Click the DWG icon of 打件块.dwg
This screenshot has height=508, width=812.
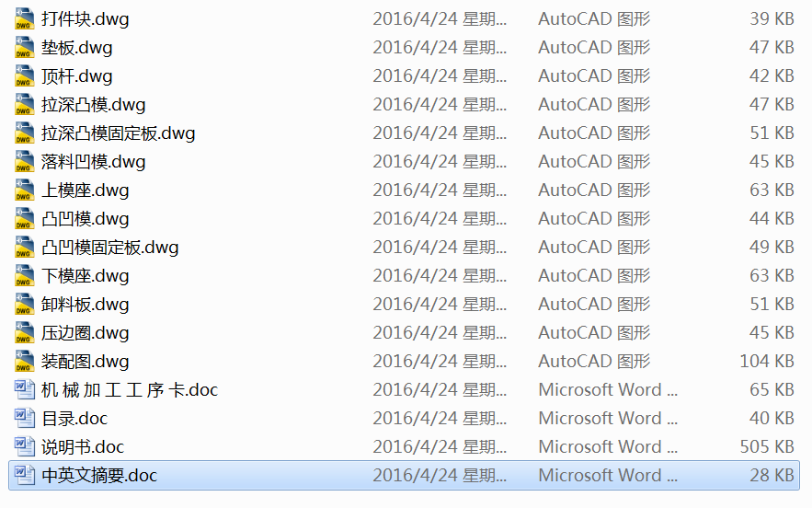point(24,18)
